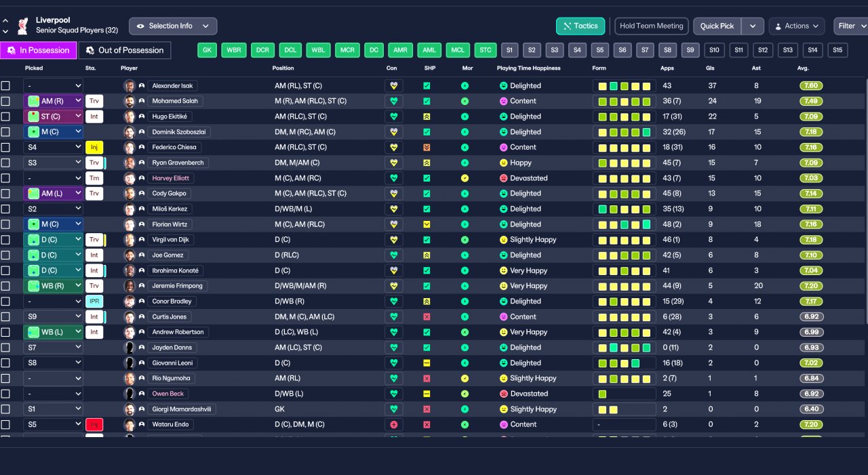Tick the checkbox for Harvey Elliott
Screen dimensions: 868x475
[5, 178]
